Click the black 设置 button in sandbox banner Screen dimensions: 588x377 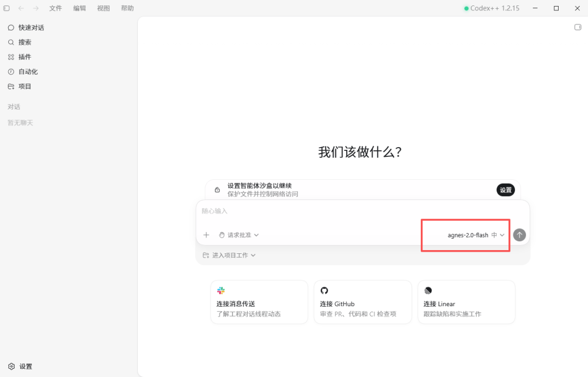tap(505, 190)
